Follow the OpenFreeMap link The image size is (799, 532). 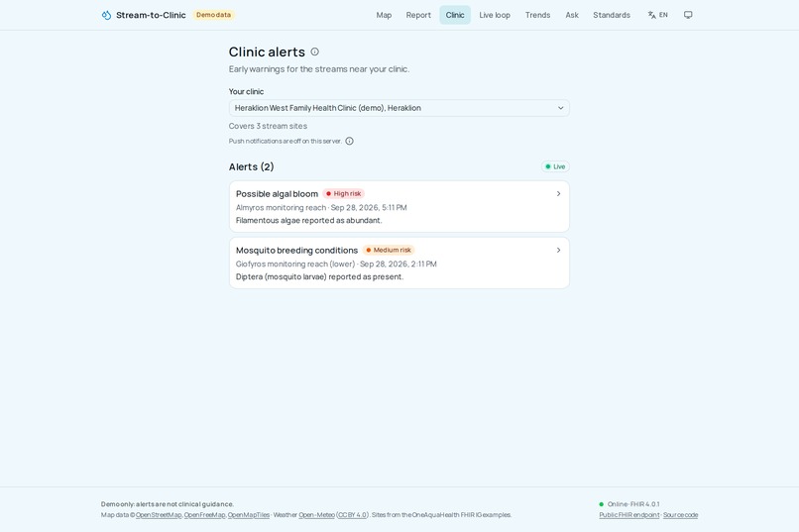click(204, 515)
